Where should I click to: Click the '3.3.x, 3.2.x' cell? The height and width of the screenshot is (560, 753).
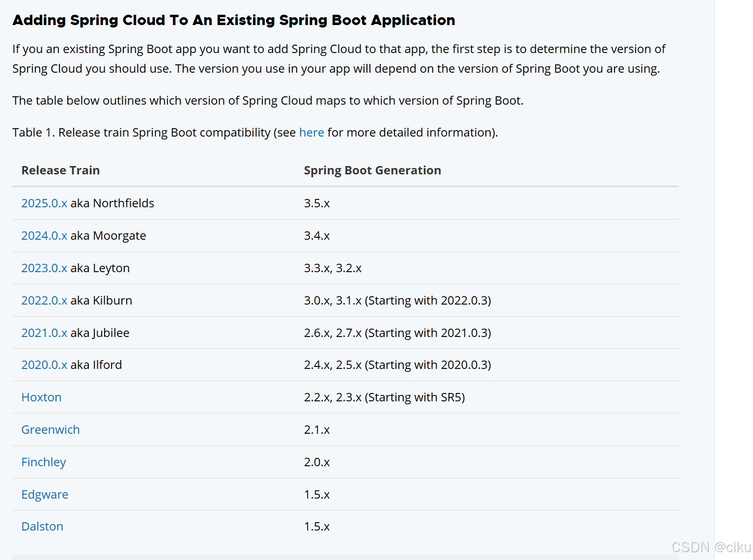[333, 268]
